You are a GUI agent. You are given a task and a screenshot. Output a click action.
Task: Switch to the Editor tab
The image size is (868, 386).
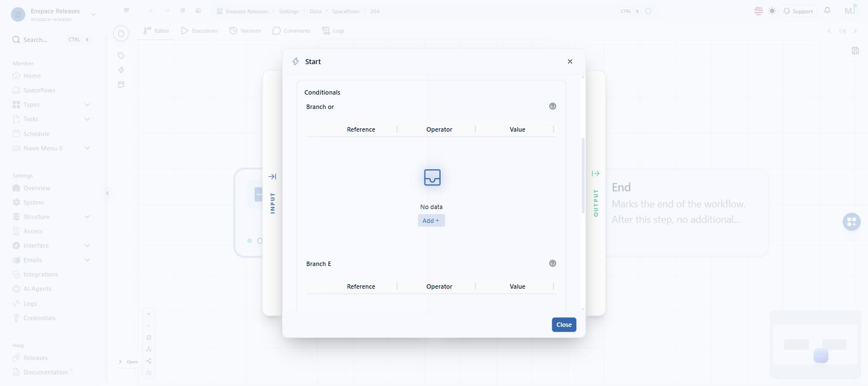157,31
